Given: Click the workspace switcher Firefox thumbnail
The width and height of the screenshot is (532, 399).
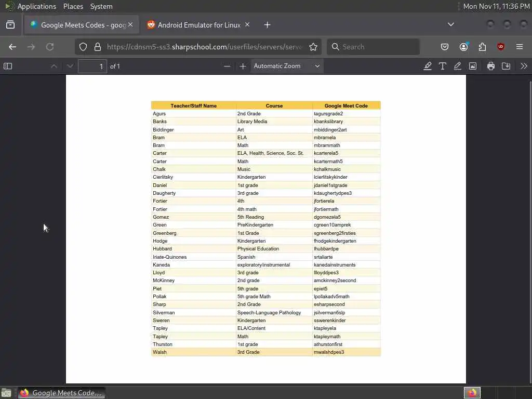Looking at the screenshot, I should [x=472, y=393].
